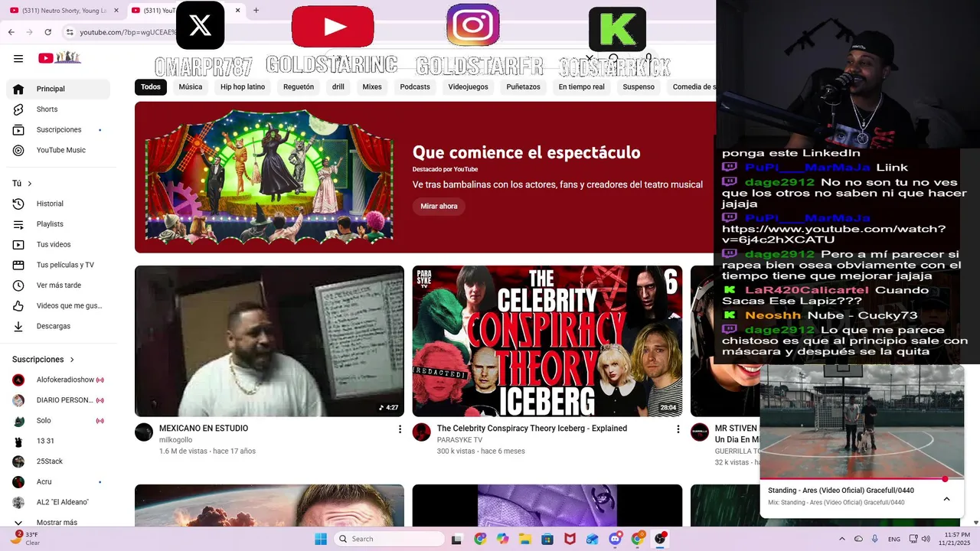980x551 pixels.
Task: Expand the miniplayer with the chevron
Action: coord(946,499)
